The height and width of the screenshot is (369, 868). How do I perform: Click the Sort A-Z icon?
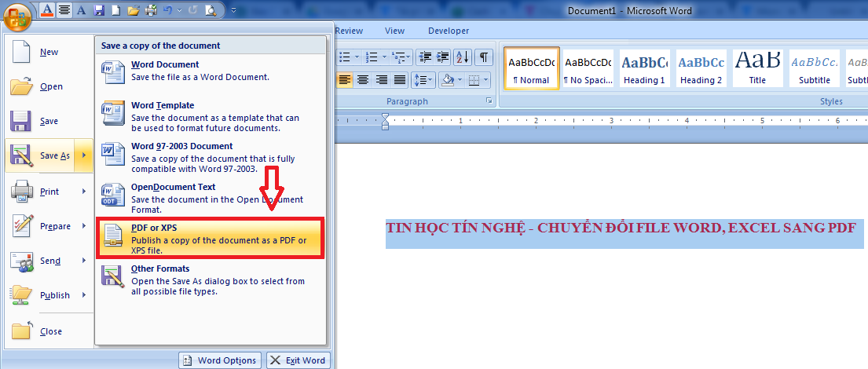pyautogui.click(x=462, y=57)
